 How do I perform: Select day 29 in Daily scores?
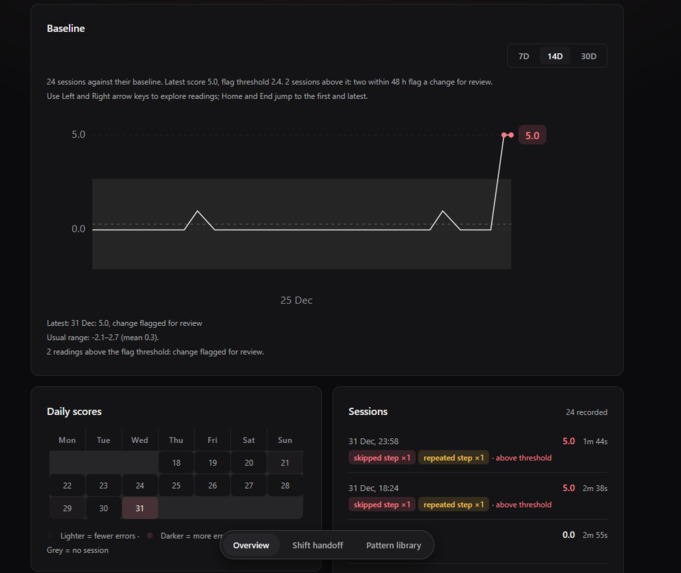pos(67,508)
